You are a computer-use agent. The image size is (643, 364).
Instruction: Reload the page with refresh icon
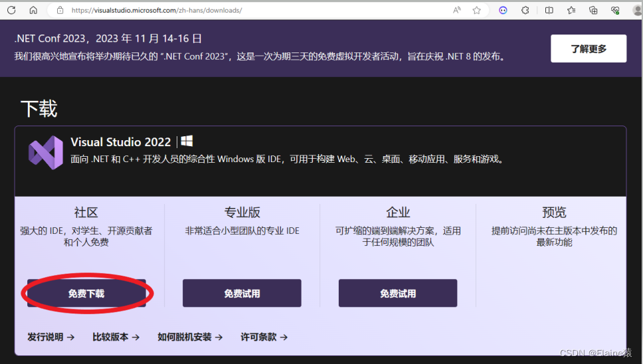tap(11, 10)
